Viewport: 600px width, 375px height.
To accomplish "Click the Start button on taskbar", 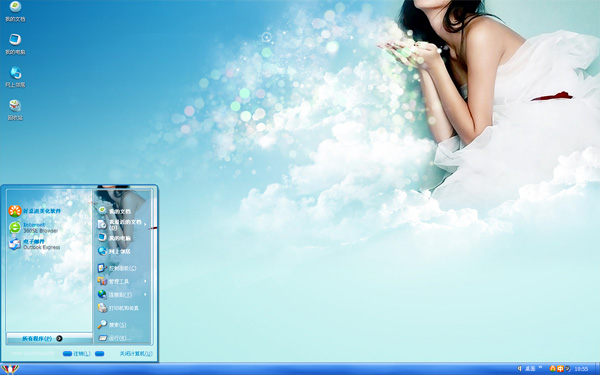I will (x=9, y=369).
